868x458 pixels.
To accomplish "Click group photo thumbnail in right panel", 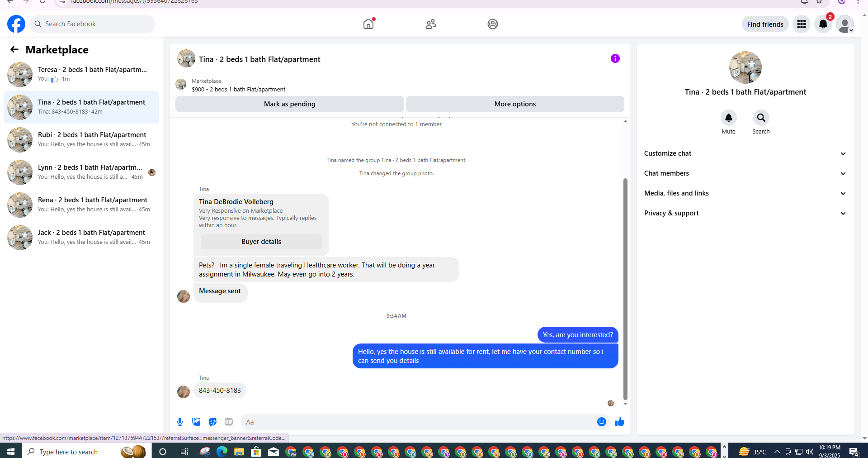I will [745, 67].
